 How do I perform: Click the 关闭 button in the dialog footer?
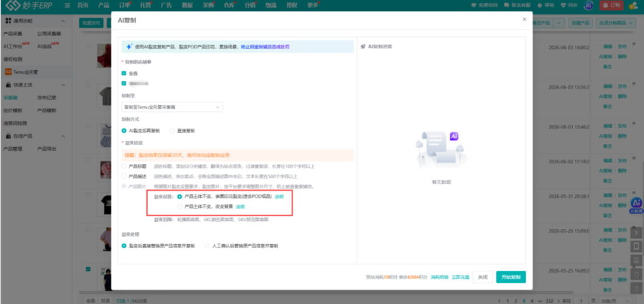pos(482,278)
